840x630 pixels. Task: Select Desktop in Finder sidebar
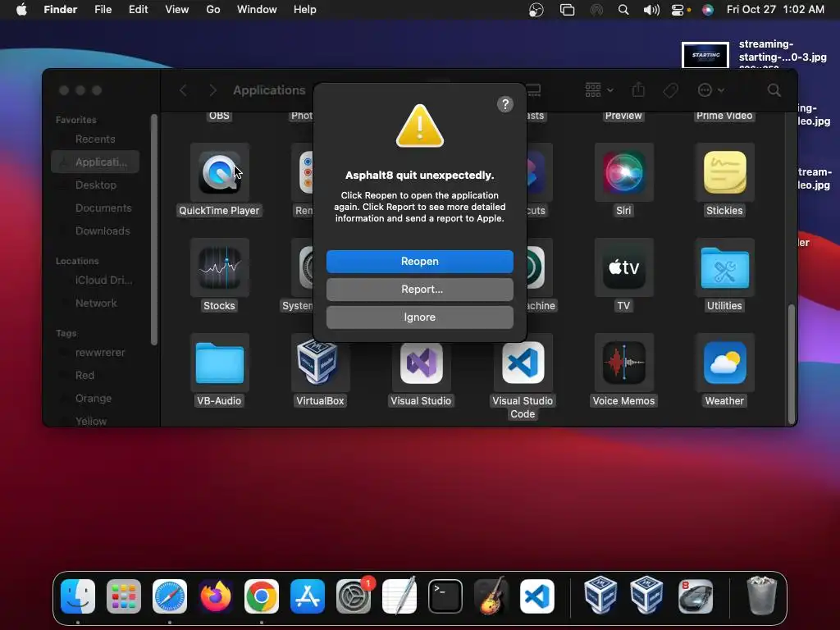pyautogui.click(x=95, y=185)
